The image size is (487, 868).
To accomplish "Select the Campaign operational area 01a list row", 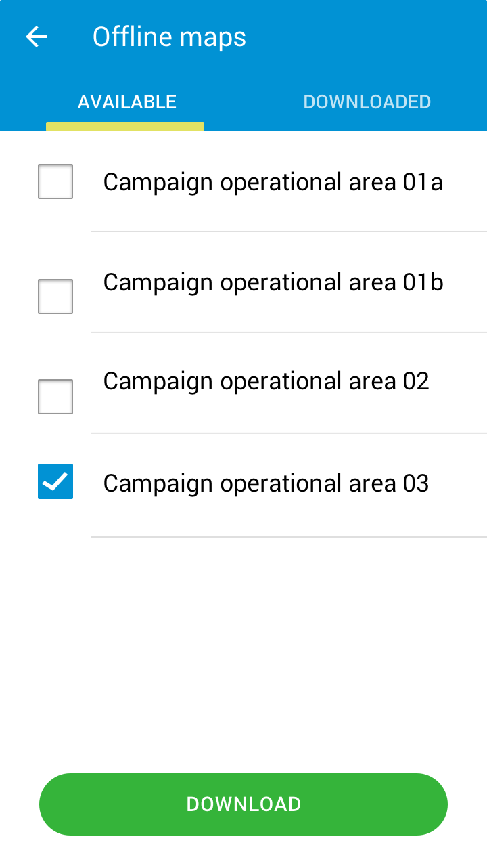I will point(273,181).
